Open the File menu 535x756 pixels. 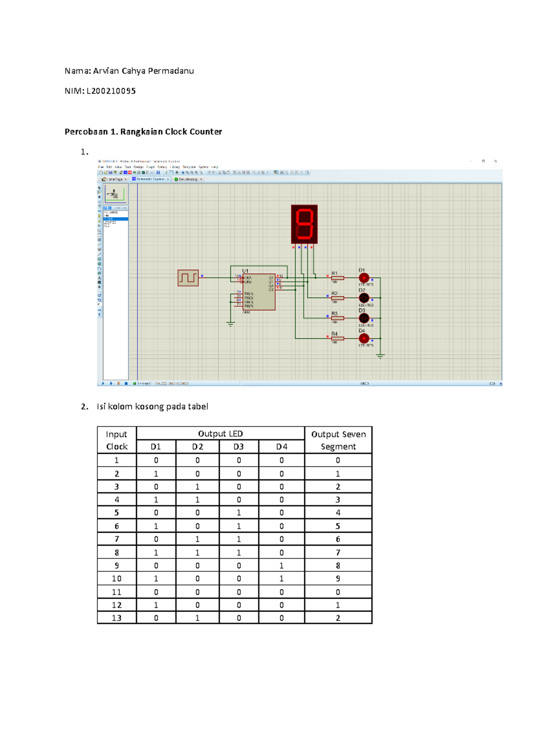point(101,167)
